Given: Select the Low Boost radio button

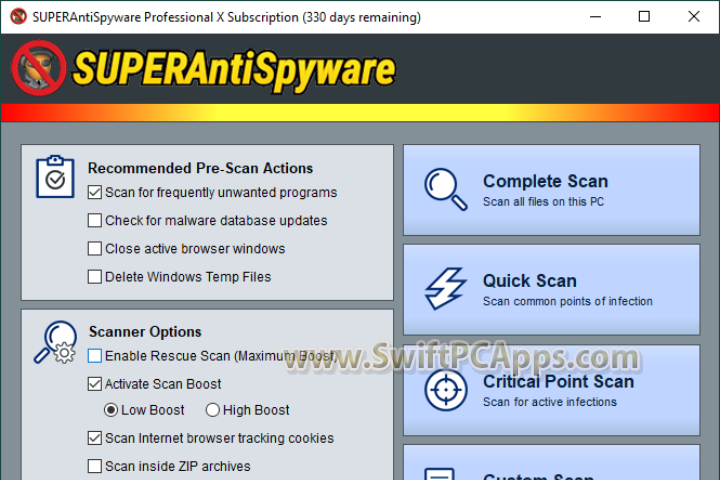Looking at the screenshot, I should (x=111, y=410).
